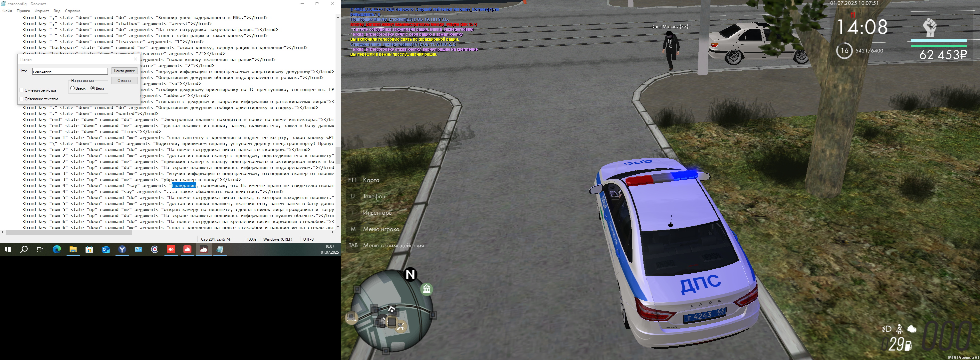Click the 14:08 in-game clock
This screenshot has width=980, height=360.
click(x=862, y=27)
